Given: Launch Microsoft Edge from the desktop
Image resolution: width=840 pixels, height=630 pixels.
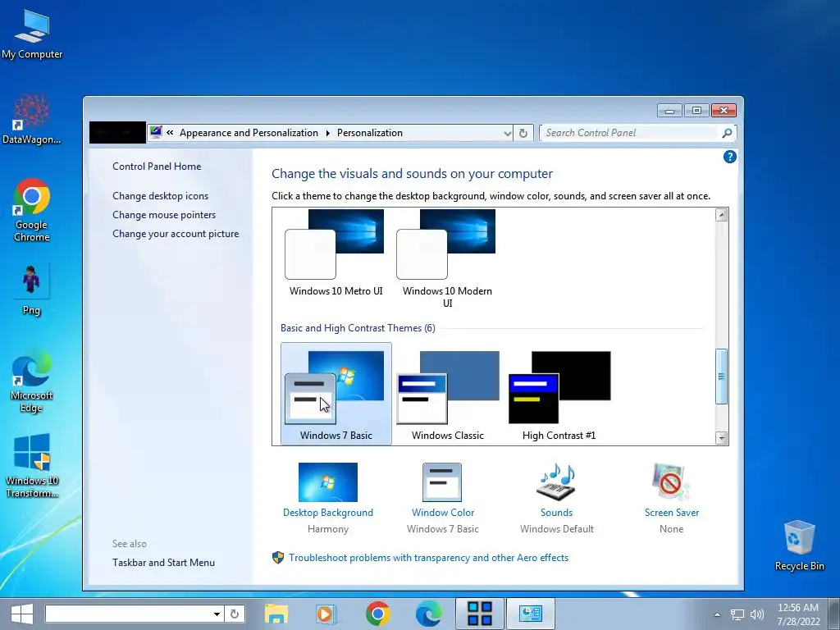Looking at the screenshot, I should [x=32, y=381].
